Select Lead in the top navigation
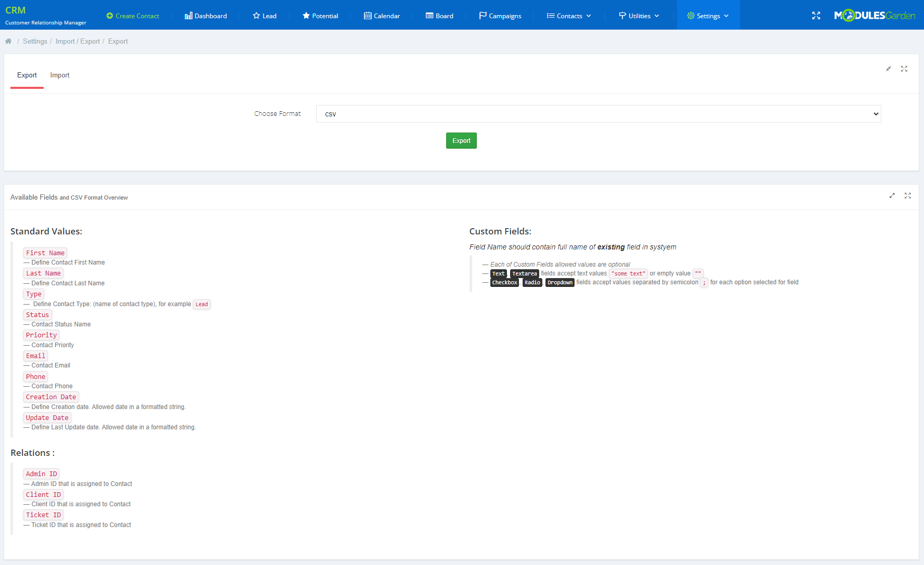The width and height of the screenshot is (924, 565). [265, 16]
